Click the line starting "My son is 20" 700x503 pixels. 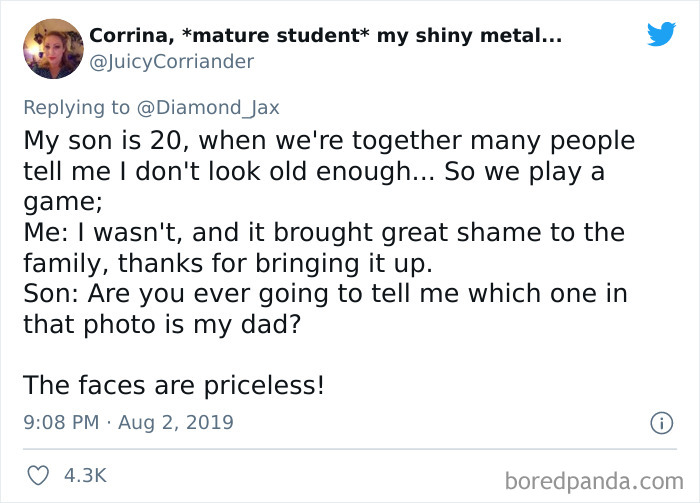pyautogui.click(x=329, y=140)
